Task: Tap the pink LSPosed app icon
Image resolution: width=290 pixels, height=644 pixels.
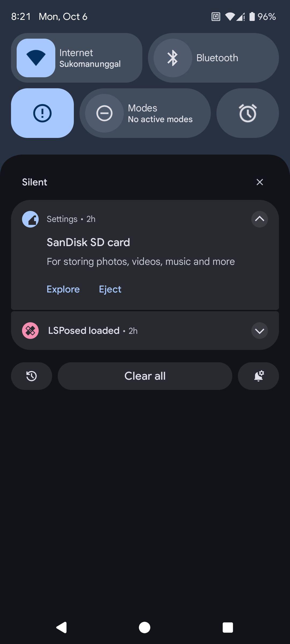Action: [30, 331]
